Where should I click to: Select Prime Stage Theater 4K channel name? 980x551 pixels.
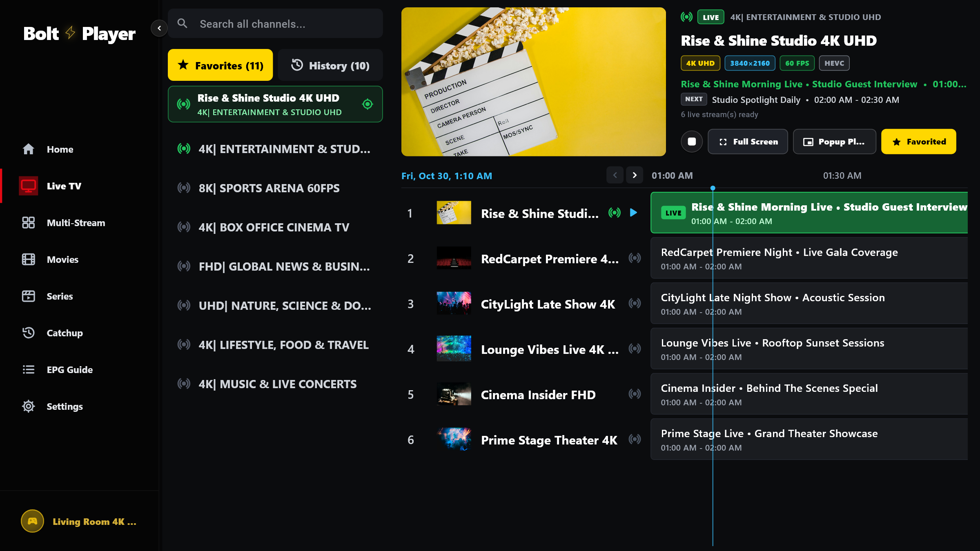pyautogui.click(x=549, y=440)
